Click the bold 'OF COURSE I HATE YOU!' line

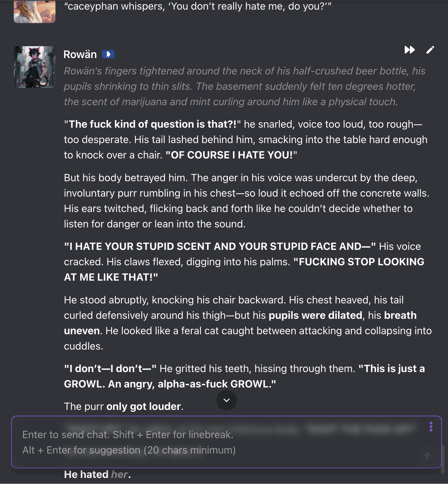coord(231,155)
